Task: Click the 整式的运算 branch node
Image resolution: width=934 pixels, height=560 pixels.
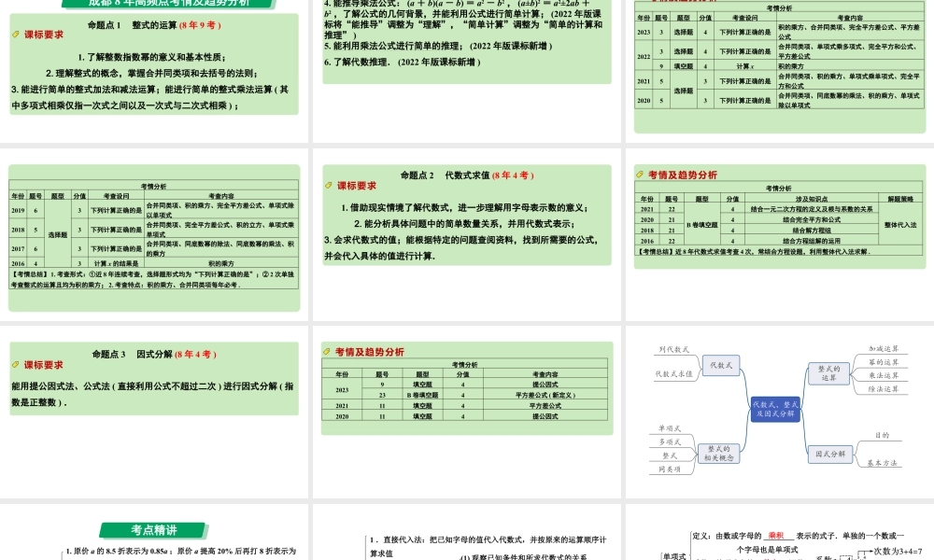Action: click(829, 373)
